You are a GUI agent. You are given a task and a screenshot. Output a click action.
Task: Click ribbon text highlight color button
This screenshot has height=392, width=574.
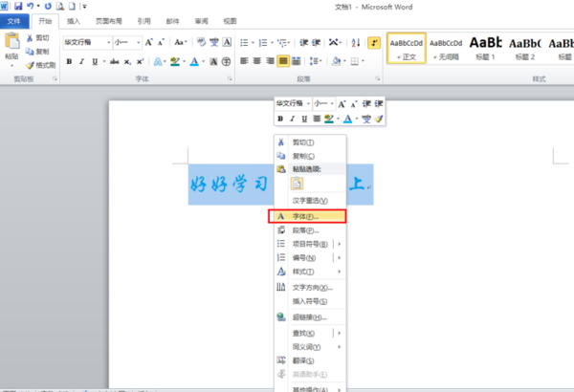click(175, 61)
